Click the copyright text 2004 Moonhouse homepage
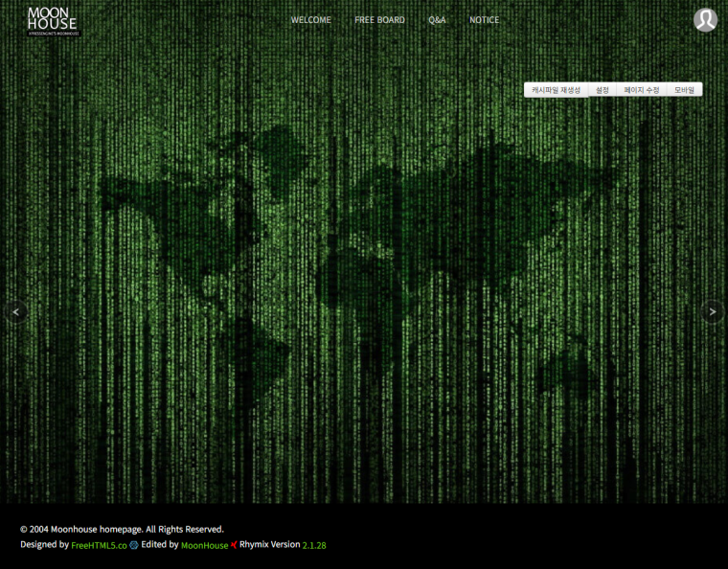 pyautogui.click(x=122, y=529)
